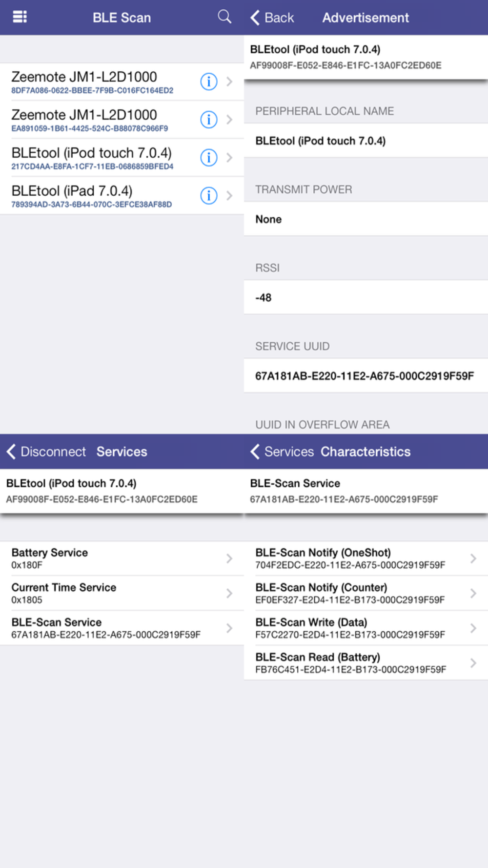Select Zeemote JM1-L2D1000 with UUID EA891059
The height and width of the screenshot is (868, 488).
[x=122, y=120]
